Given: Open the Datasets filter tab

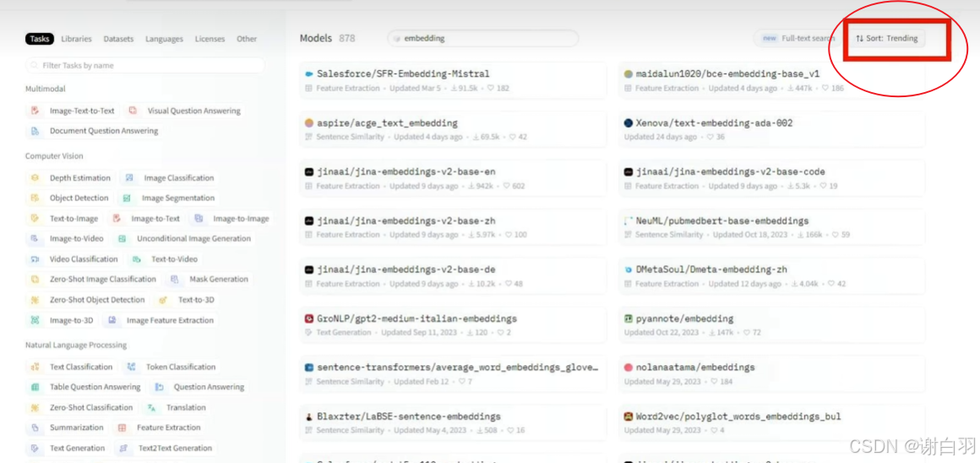Looking at the screenshot, I should pos(118,39).
